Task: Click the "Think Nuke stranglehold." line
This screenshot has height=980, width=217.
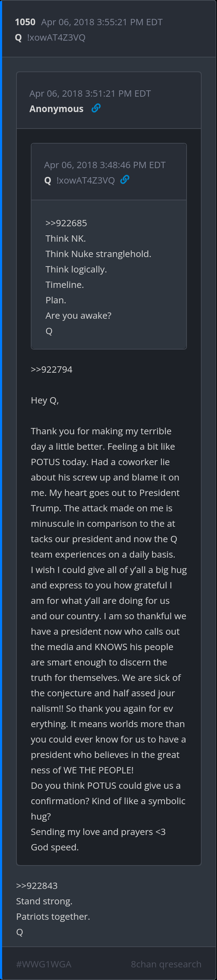Action: tap(98, 254)
